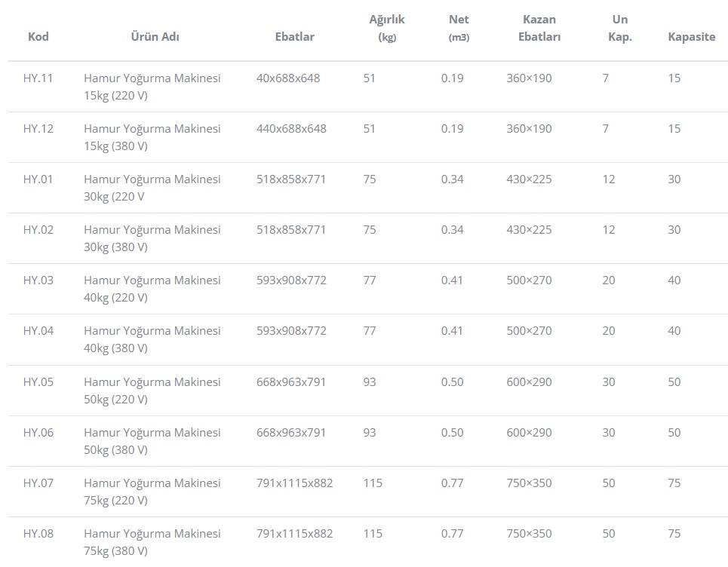The image size is (728, 567).
Task: Select the Net (m3) column header
Action: click(x=459, y=28)
